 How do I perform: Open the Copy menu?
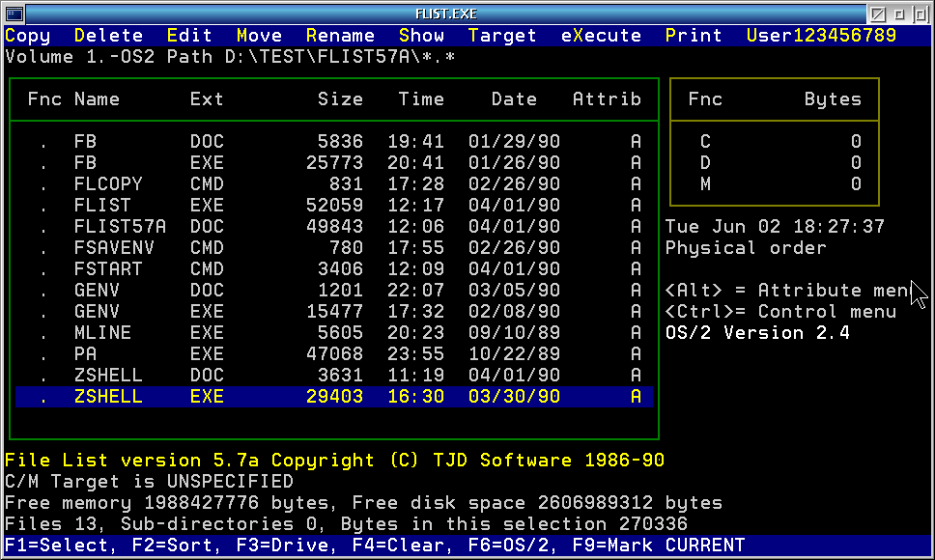27,36
